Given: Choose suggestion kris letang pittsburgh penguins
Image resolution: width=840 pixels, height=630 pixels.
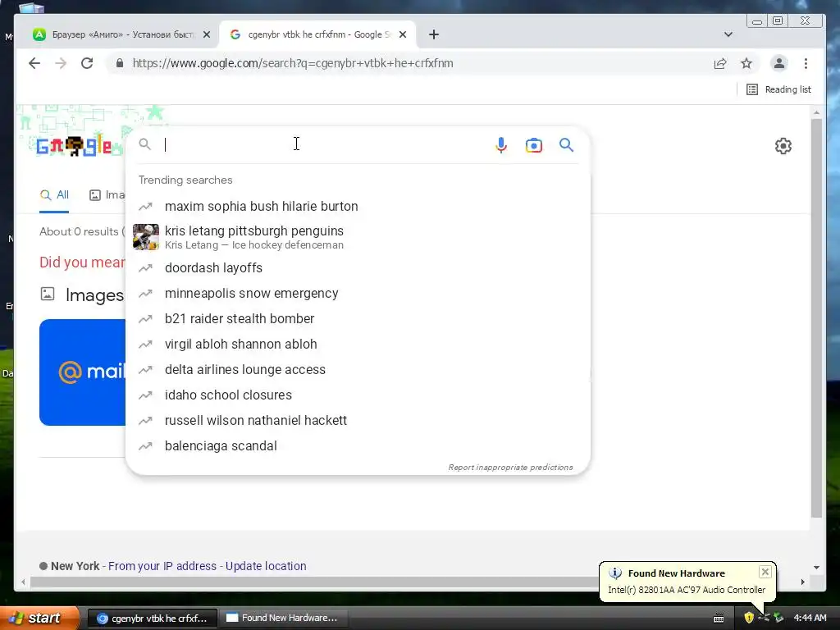Looking at the screenshot, I should [x=358, y=237].
